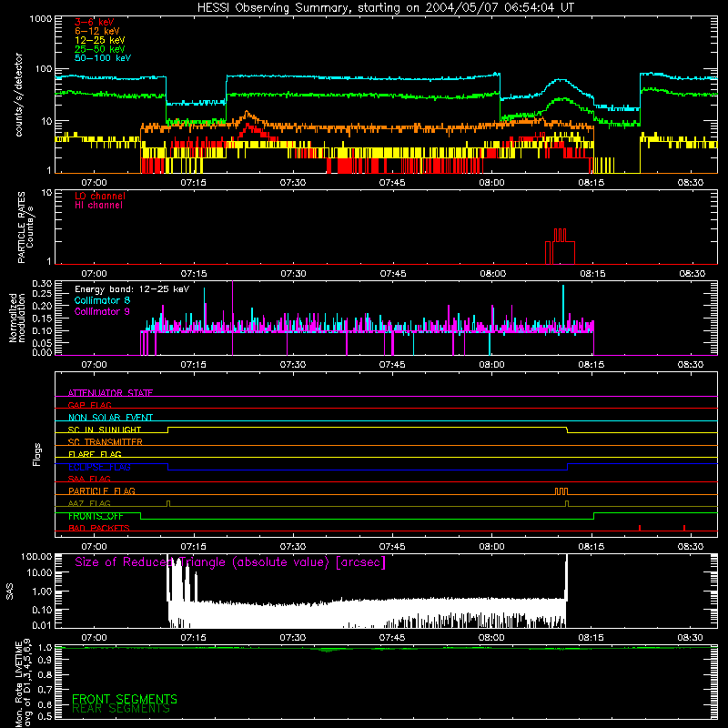
Task: Click the LO channel legend entry
Action: [99, 196]
